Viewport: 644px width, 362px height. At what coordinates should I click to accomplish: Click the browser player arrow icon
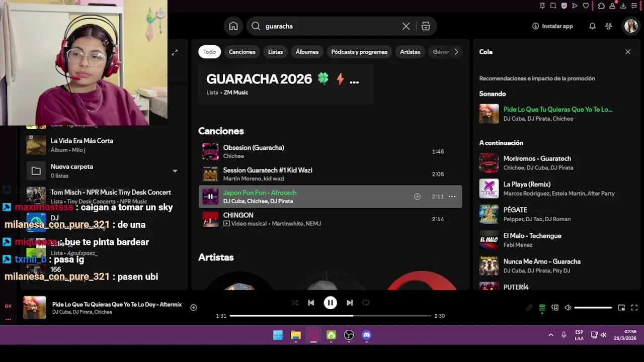[x=575, y=6]
